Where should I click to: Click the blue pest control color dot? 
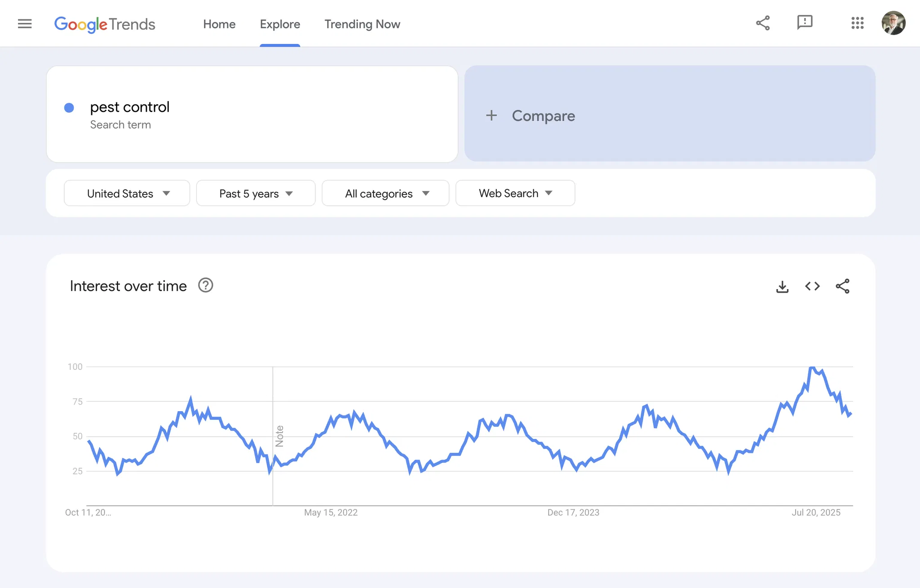tap(69, 108)
